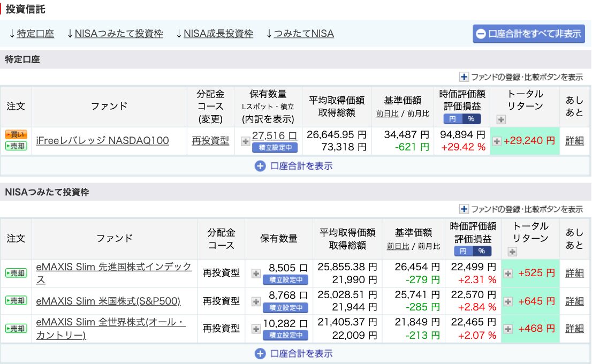Show ファンドの登録・比較ボタン for 特定口座
This screenshot has width=592, height=364.
pyautogui.click(x=521, y=77)
